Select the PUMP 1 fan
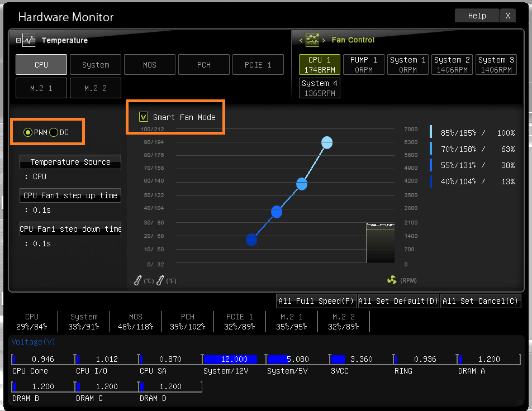The image size is (532, 411). coord(364,64)
